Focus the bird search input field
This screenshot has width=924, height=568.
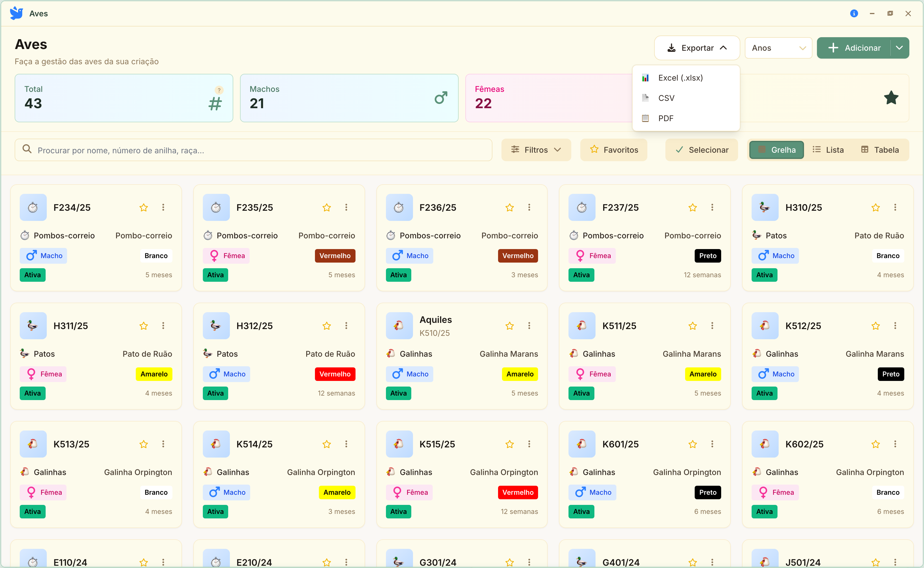click(x=254, y=150)
